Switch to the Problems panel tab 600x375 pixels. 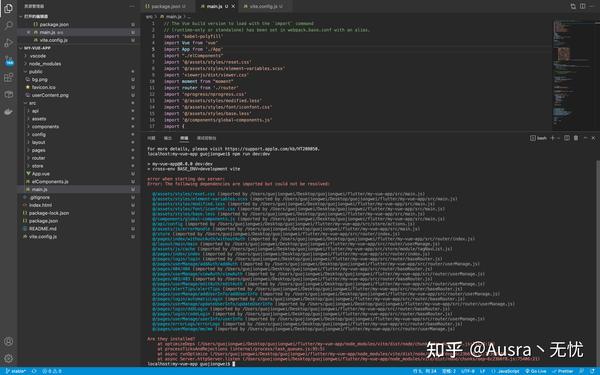(x=151, y=138)
